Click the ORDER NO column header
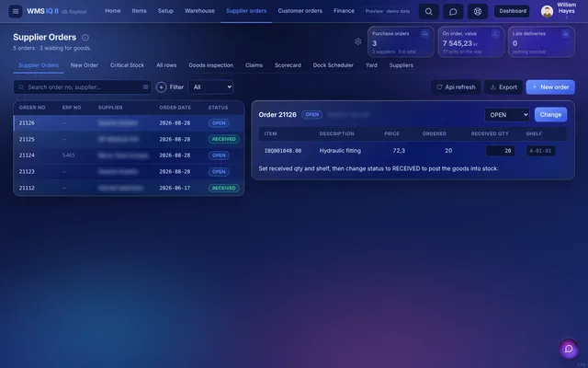The height and width of the screenshot is (368, 588). [32, 108]
